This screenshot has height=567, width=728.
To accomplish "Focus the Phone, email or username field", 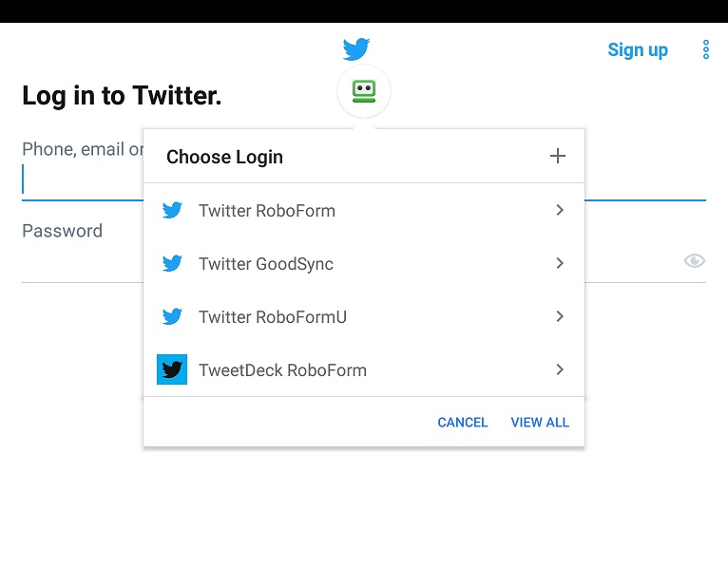I will (83, 180).
